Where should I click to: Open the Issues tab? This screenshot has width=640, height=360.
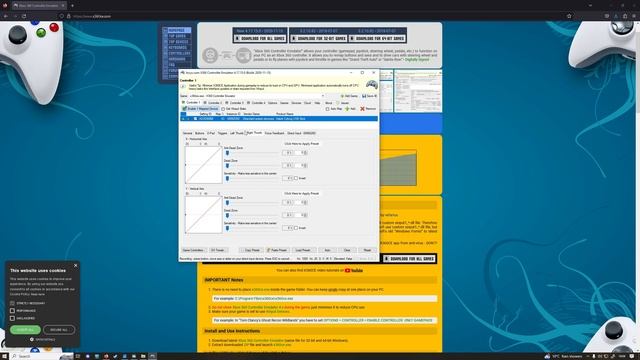click(342, 103)
